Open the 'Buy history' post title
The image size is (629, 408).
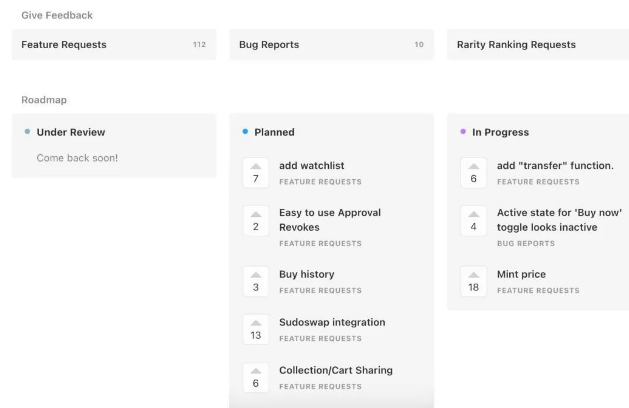[306, 274]
